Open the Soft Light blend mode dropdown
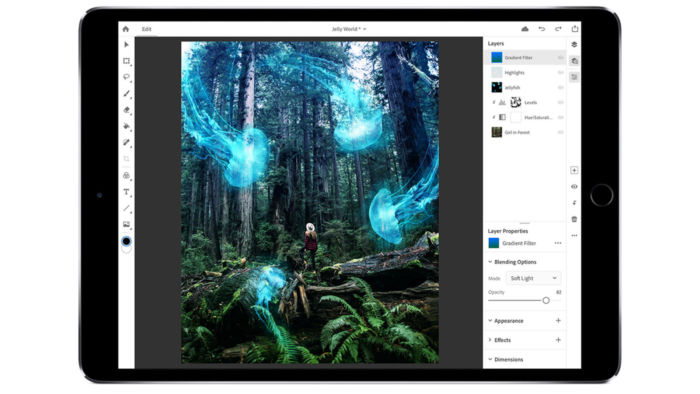 (533, 278)
